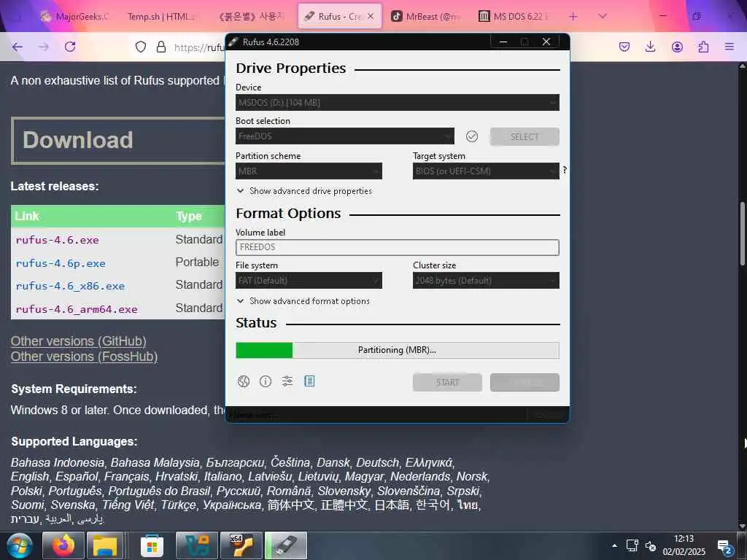Switch to the Temp.sh HTML tab

point(161,16)
